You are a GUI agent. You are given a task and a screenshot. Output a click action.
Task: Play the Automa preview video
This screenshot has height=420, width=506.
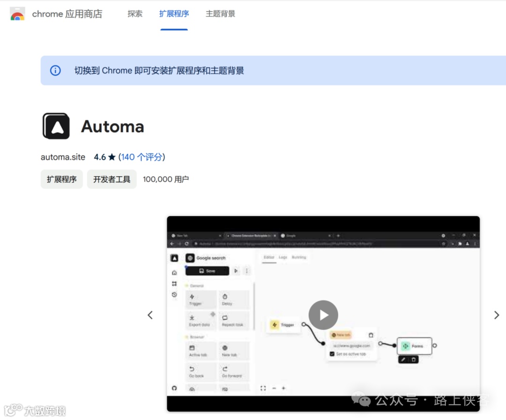pyautogui.click(x=323, y=315)
